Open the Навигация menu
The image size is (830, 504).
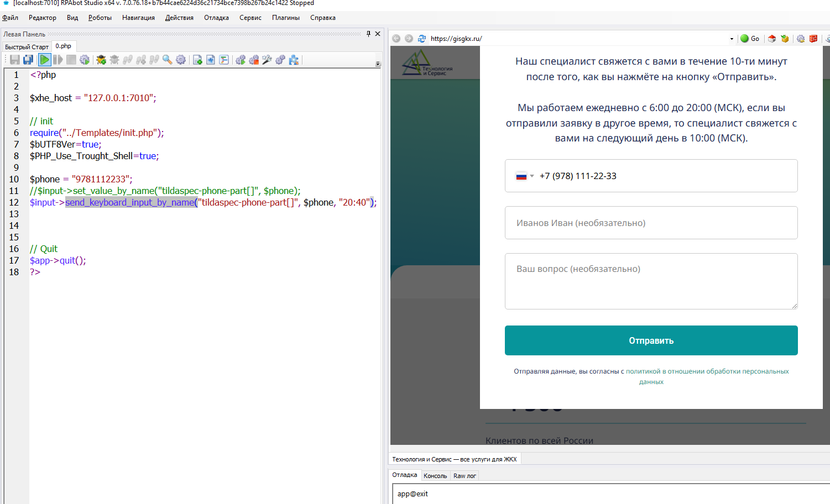138,18
